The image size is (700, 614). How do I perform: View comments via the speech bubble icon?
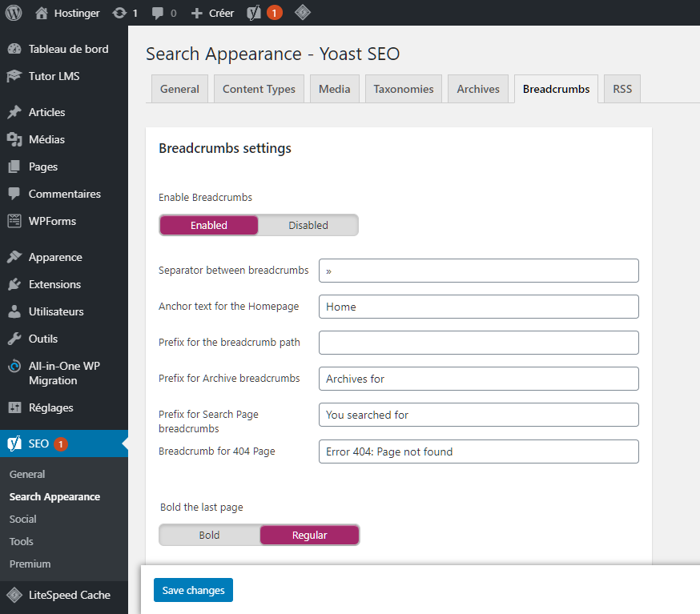[161, 12]
